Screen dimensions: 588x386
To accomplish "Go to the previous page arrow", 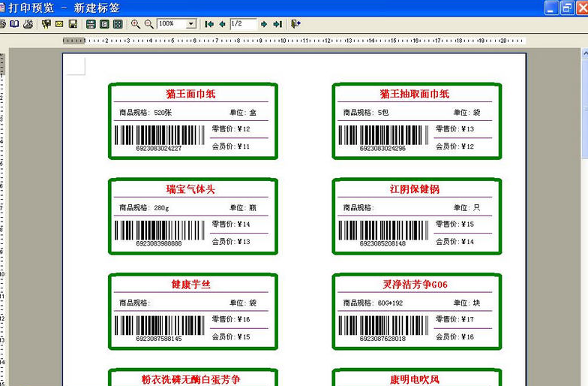I will click(x=222, y=24).
